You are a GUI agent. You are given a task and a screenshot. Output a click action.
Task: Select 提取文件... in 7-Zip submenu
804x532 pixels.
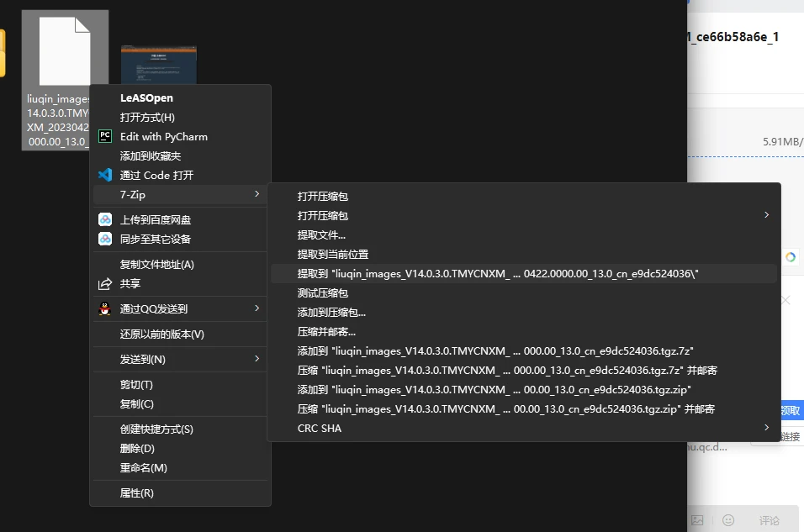point(524,235)
